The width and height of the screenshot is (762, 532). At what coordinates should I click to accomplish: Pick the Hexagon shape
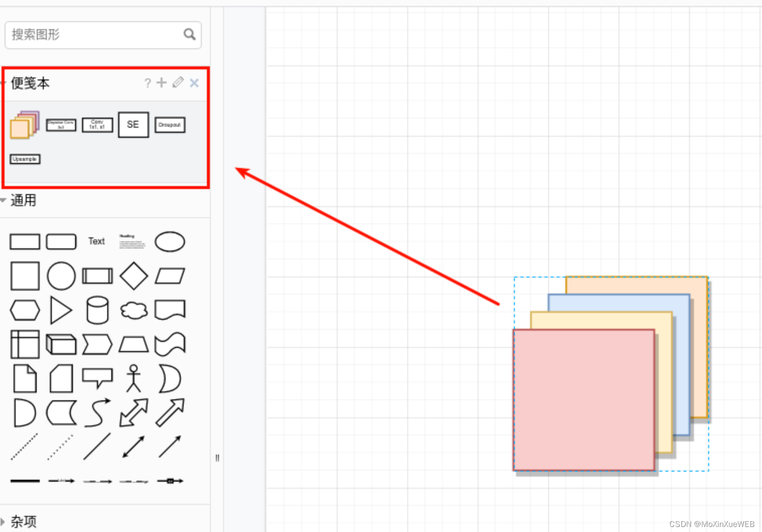pyautogui.click(x=25, y=310)
